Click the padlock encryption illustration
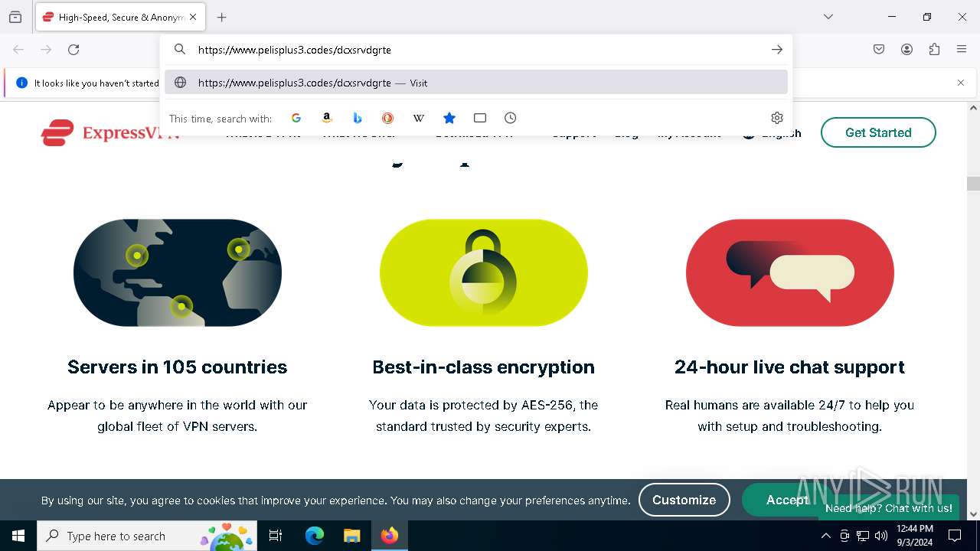 click(x=484, y=272)
